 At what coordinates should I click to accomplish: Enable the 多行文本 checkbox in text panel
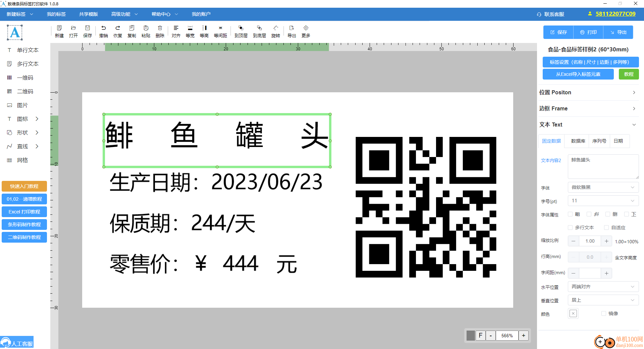(570, 228)
